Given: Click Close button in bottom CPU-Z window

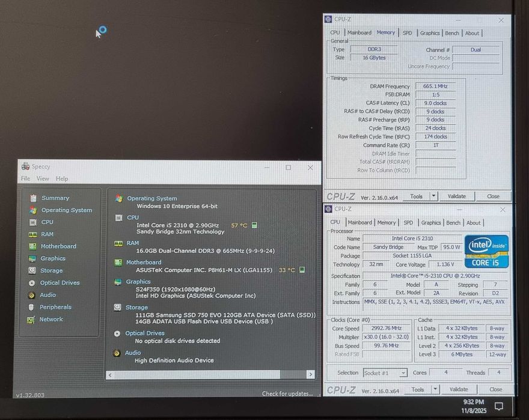Looking at the screenshot, I should coord(495,389).
